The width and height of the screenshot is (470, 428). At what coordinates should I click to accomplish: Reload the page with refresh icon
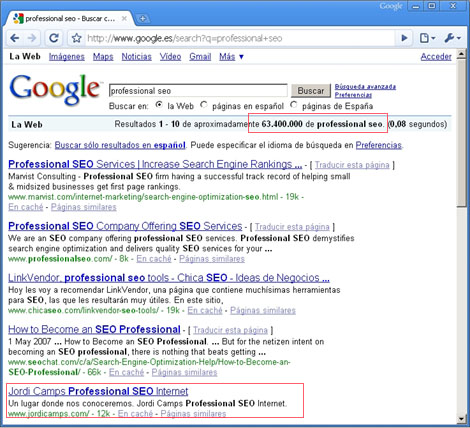click(x=54, y=38)
